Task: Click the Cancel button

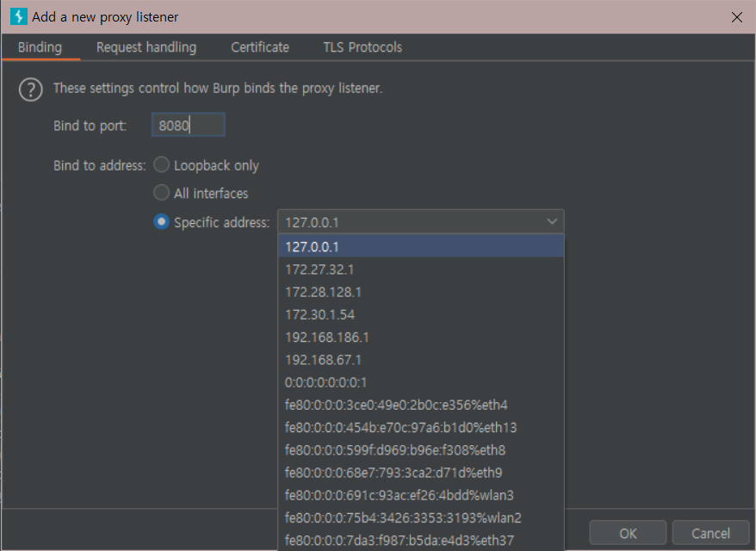Action: click(x=710, y=533)
